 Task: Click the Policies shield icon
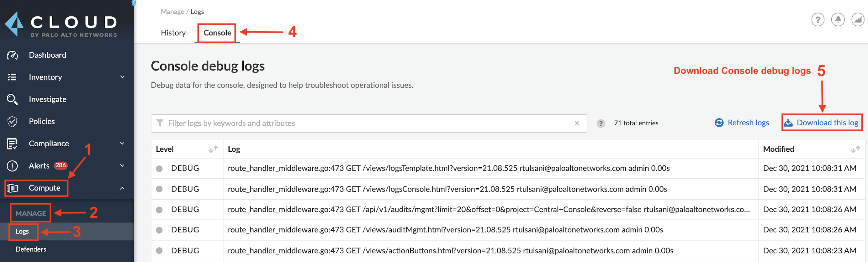coord(12,122)
